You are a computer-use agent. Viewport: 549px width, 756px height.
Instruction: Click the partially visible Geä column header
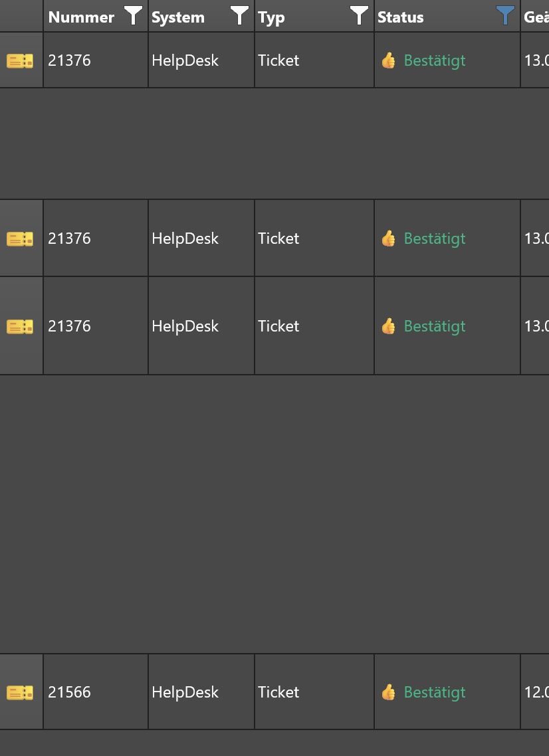pyautogui.click(x=535, y=17)
